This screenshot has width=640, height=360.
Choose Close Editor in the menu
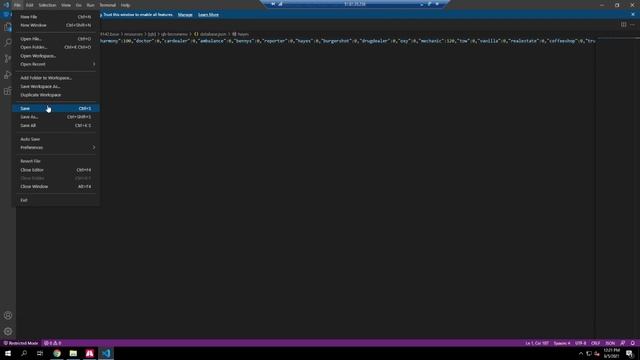coord(56,170)
